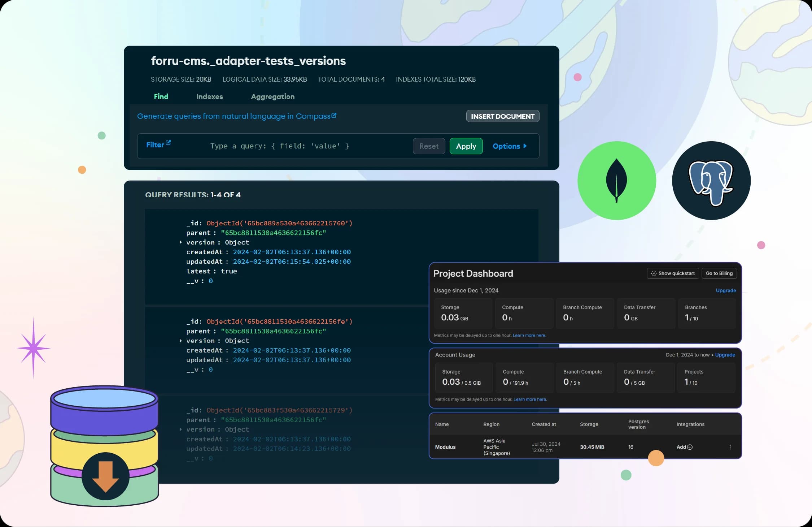Switch to the Indexes tab

pos(209,96)
